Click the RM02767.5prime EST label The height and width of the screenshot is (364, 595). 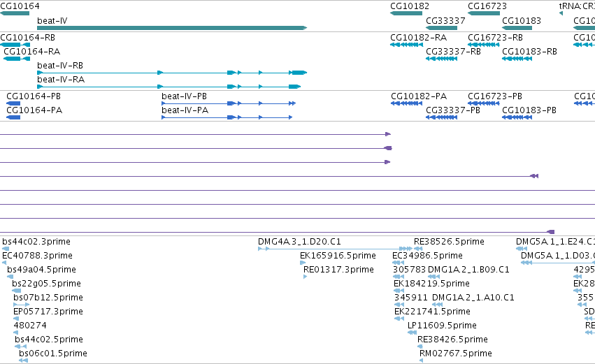[456, 354]
